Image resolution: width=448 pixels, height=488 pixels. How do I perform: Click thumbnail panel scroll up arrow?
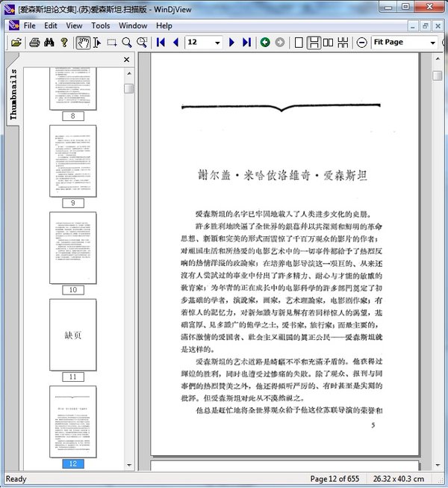coord(129,73)
